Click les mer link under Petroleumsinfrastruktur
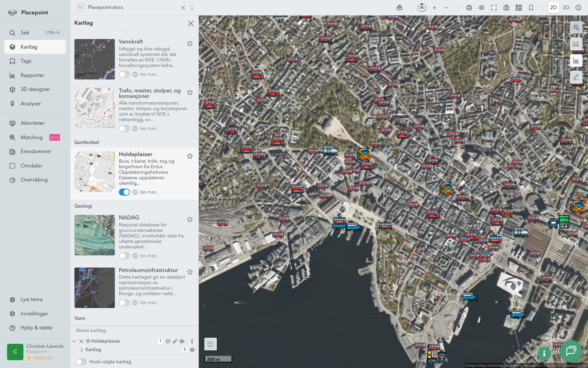This screenshot has width=588, height=368. click(x=149, y=302)
